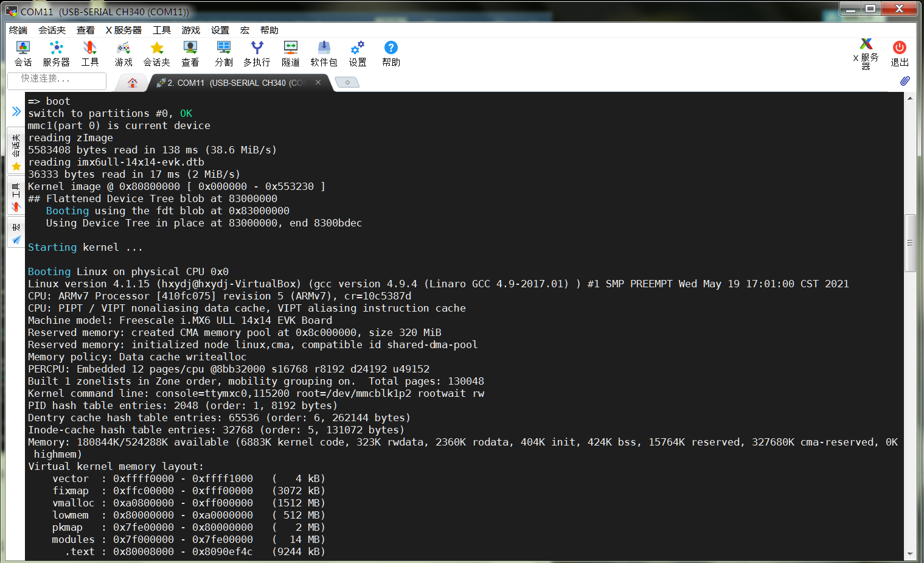Open a new tab with the plus button
This screenshot has width=924, height=563.
[x=347, y=82]
